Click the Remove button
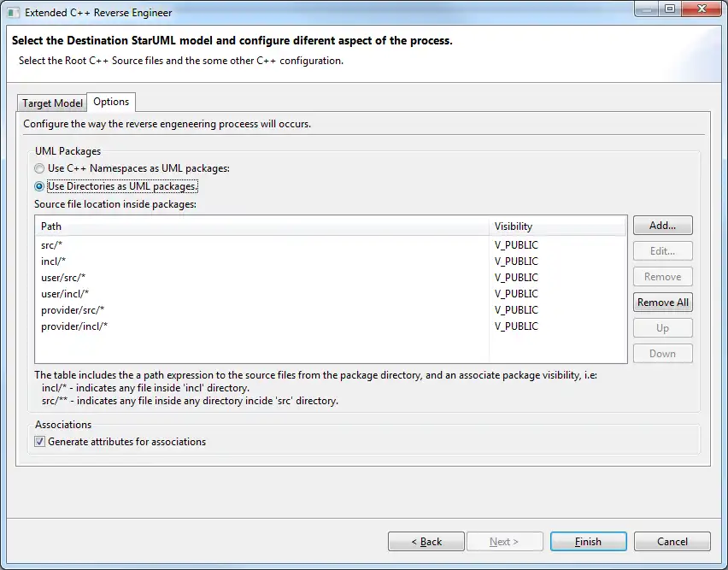Viewport: 728px width, 570px height. [662, 277]
